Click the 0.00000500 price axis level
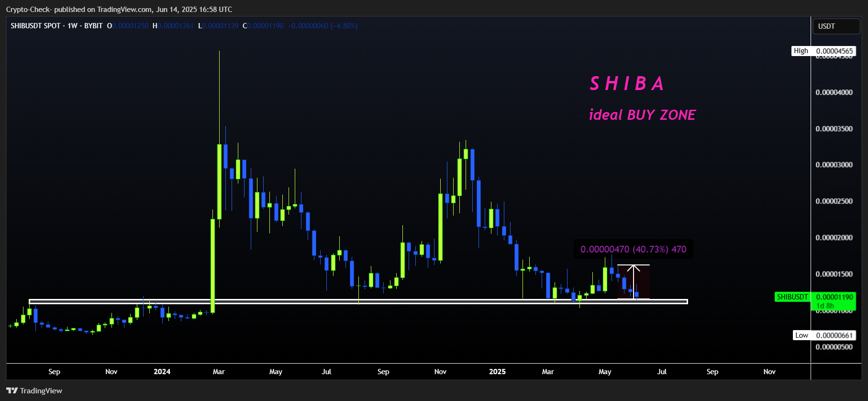The image size is (868, 401). coord(834,347)
